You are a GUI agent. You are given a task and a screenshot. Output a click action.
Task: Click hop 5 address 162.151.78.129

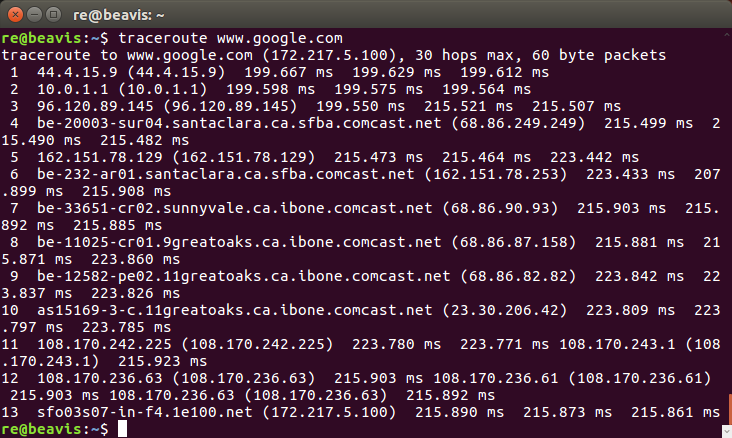[x=100, y=157]
